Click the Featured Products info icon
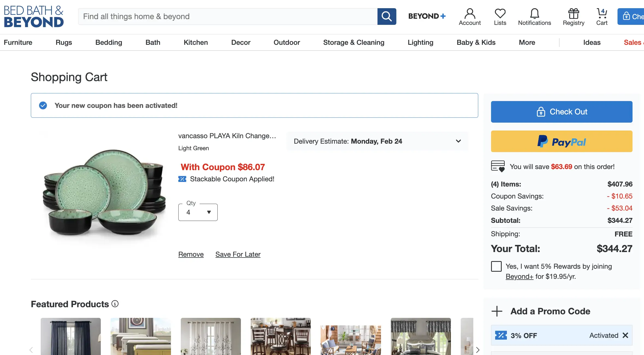This screenshot has width=644, height=355. 115,304
